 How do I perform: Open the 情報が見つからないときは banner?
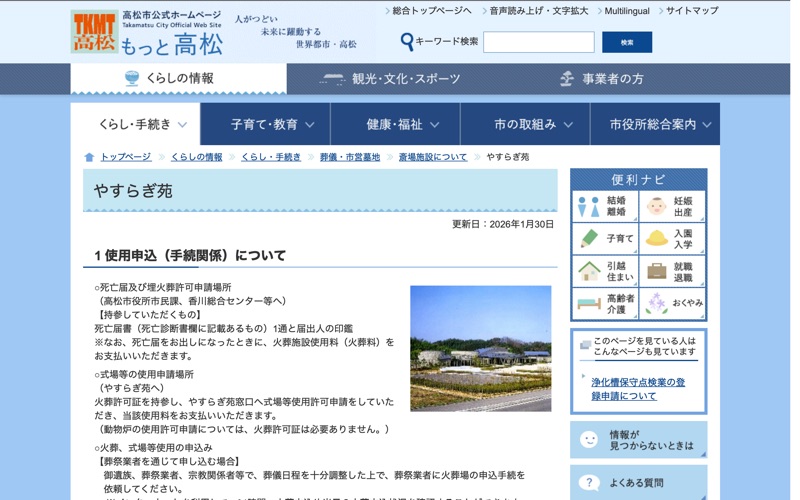pyautogui.click(x=638, y=440)
